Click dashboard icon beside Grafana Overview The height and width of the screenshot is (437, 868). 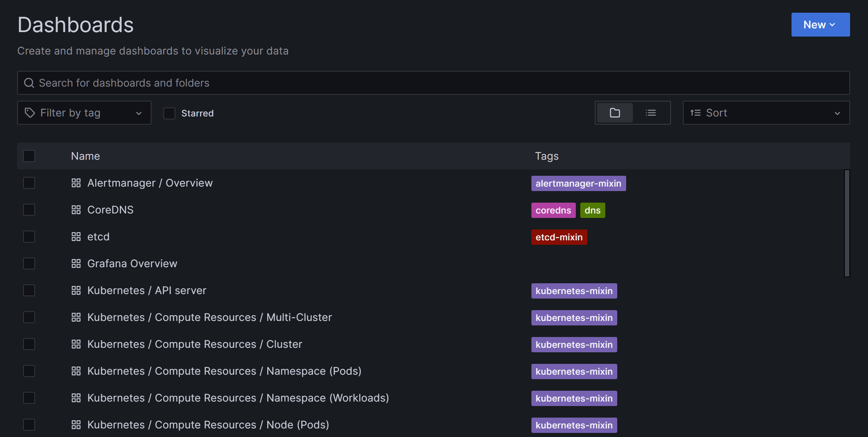point(76,263)
